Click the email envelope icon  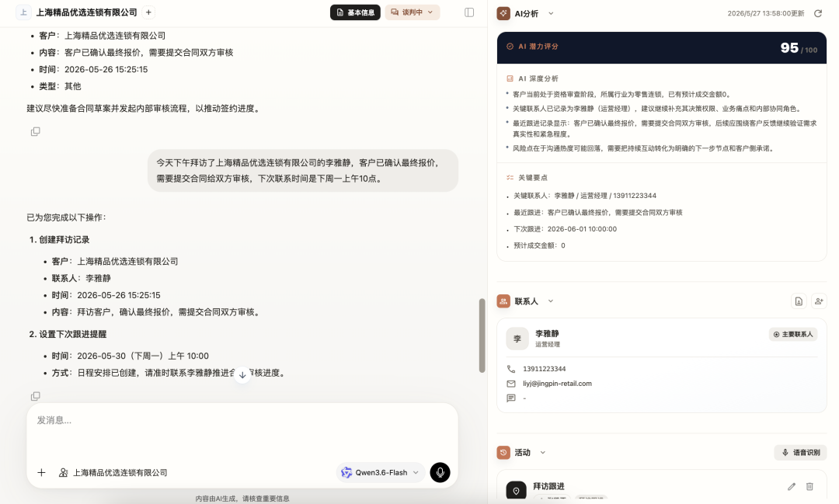point(511,384)
